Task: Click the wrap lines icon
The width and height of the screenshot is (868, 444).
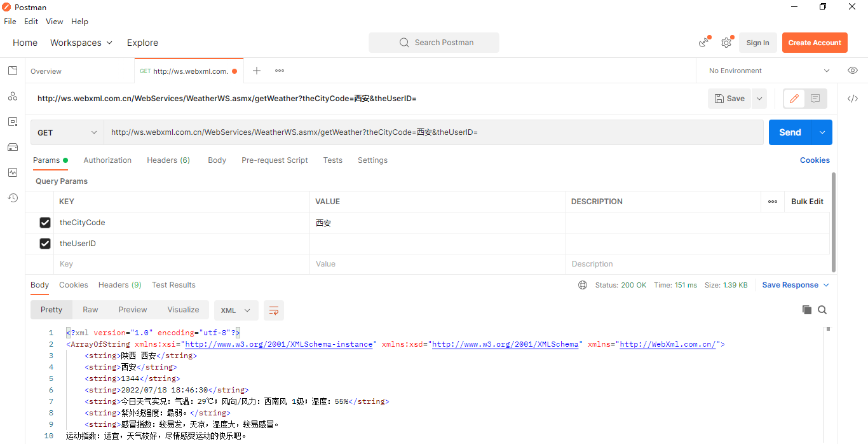Action: click(274, 310)
